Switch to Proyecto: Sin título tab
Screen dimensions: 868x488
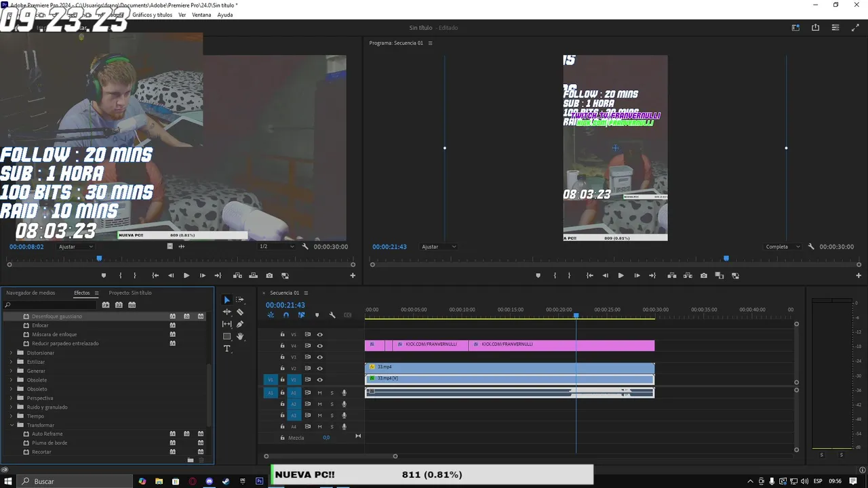(x=130, y=293)
